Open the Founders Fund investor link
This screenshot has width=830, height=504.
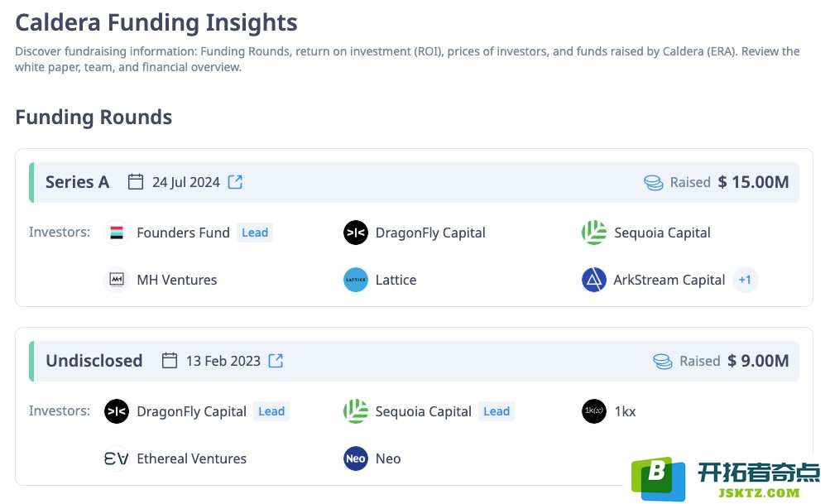[x=183, y=233]
